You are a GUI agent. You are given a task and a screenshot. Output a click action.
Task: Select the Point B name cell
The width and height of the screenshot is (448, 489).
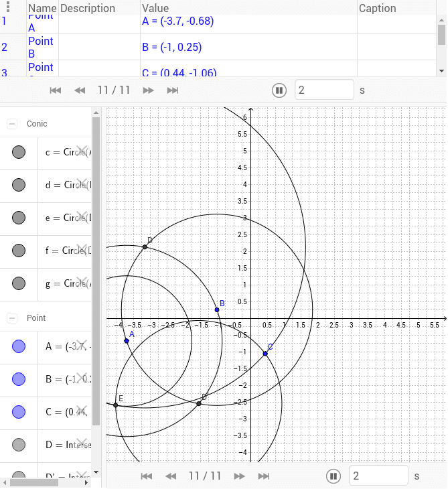[41, 47]
